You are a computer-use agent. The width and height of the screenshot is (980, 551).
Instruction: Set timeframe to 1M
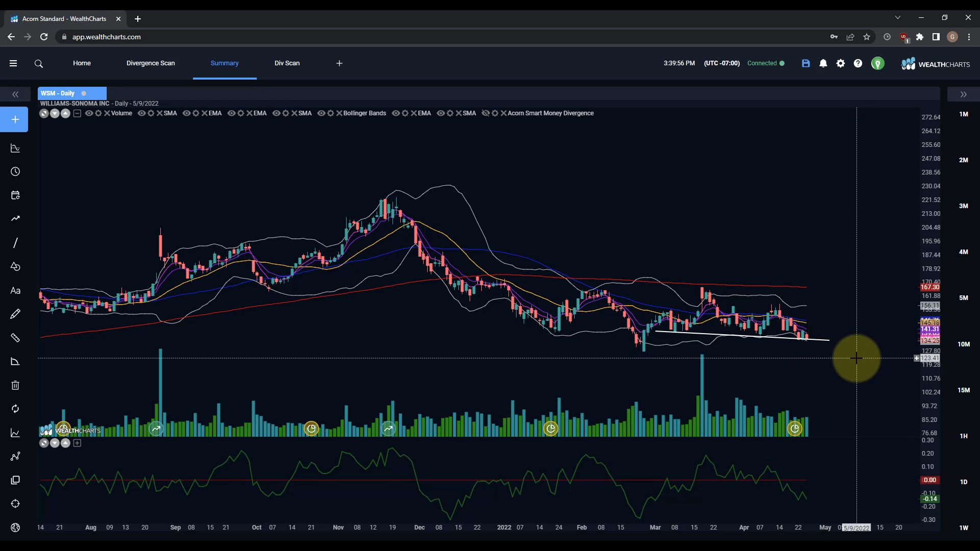[x=963, y=114]
